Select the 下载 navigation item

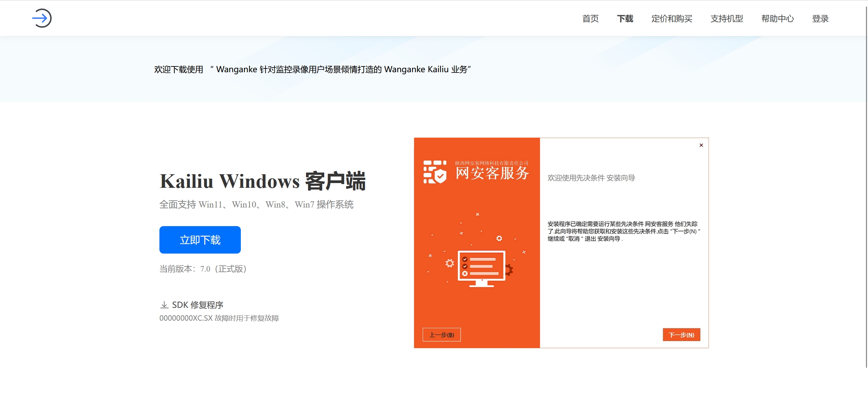coord(625,19)
